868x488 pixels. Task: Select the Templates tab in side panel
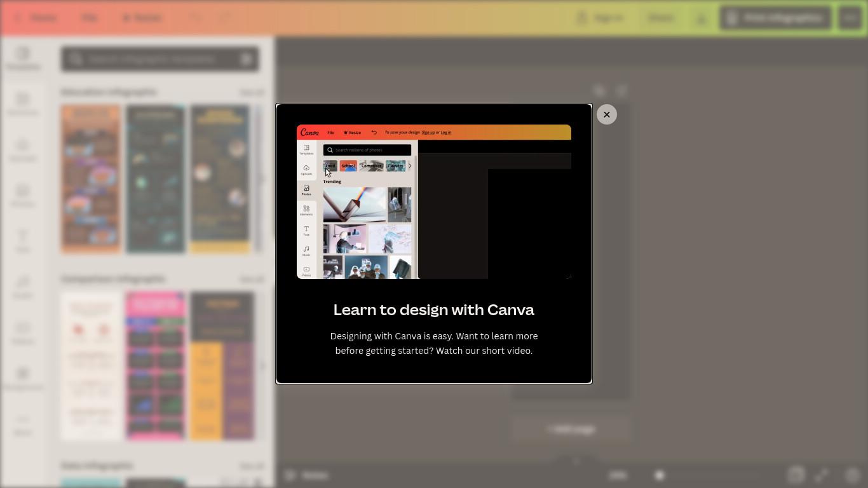[x=23, y=58]
